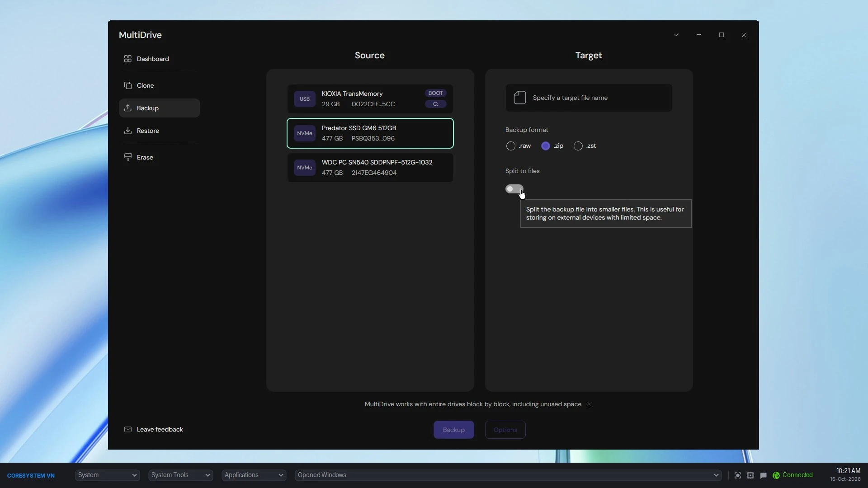Click the Connected network status icon
This screenshot has width=868, height=488.
776,475
